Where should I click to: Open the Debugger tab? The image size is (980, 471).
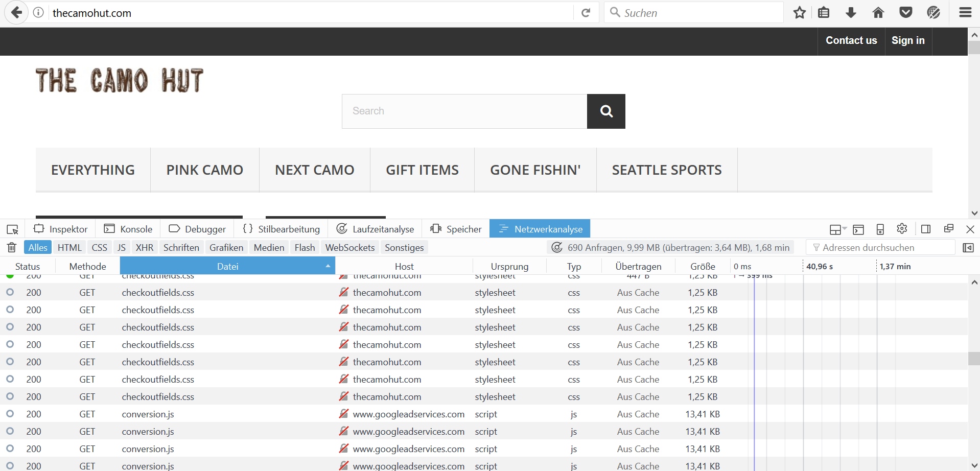point(197,229)
